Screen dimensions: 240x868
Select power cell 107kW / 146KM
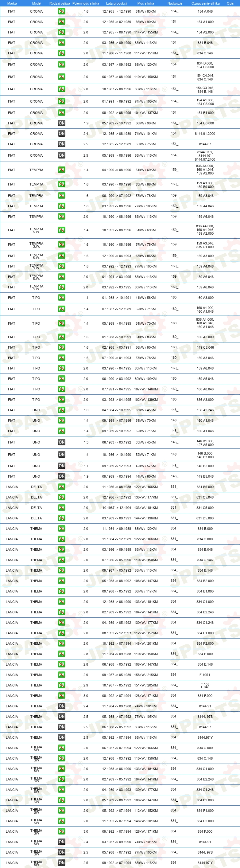146,389
